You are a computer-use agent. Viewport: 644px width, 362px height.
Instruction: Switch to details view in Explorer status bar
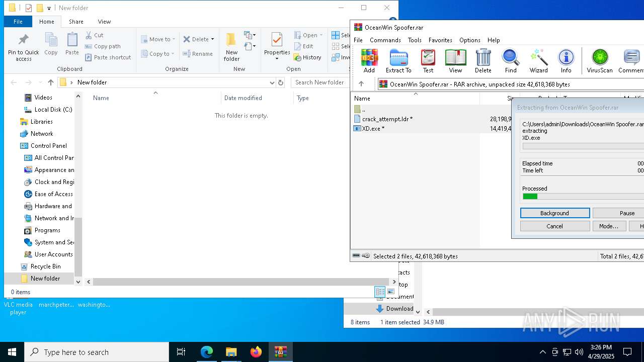380,292
